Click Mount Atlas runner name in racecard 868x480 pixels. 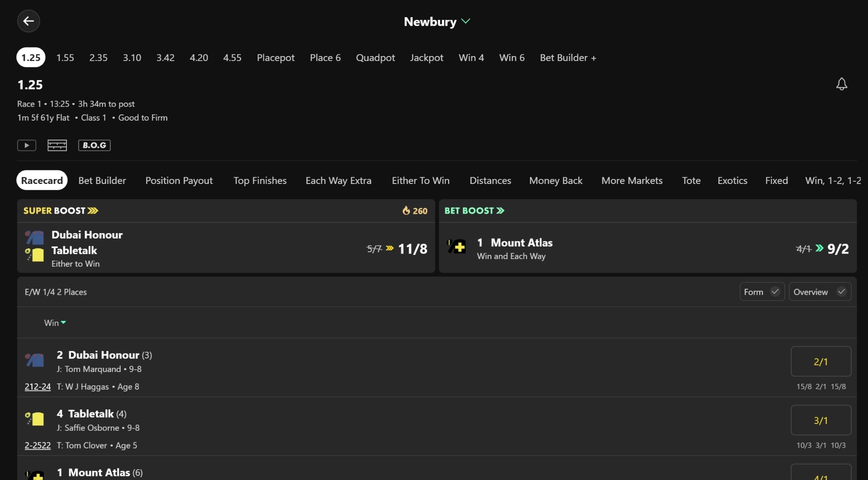99,472
